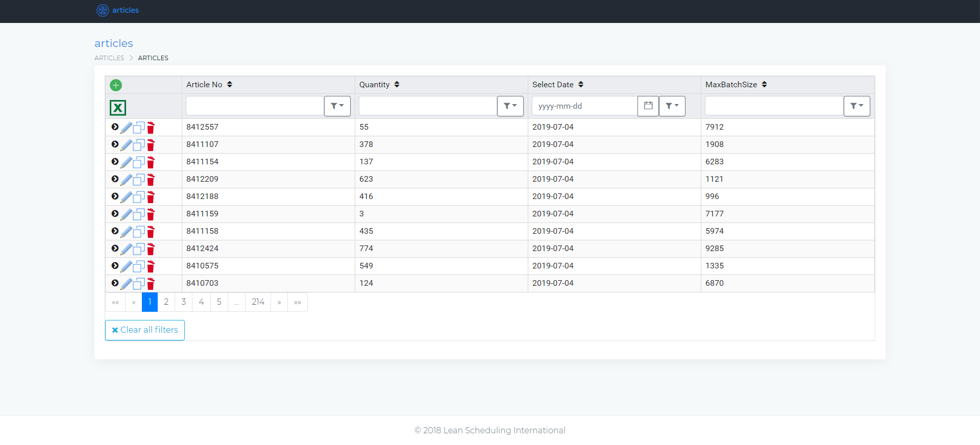Expand row details for article 8412209
This screenshot has width=980, height=445.
[x=115, y=179]
